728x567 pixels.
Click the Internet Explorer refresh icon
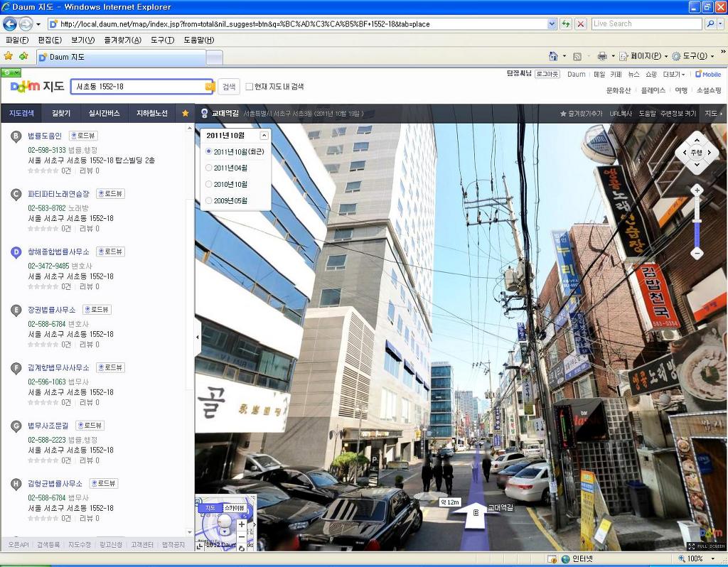(x=565, y=24)
